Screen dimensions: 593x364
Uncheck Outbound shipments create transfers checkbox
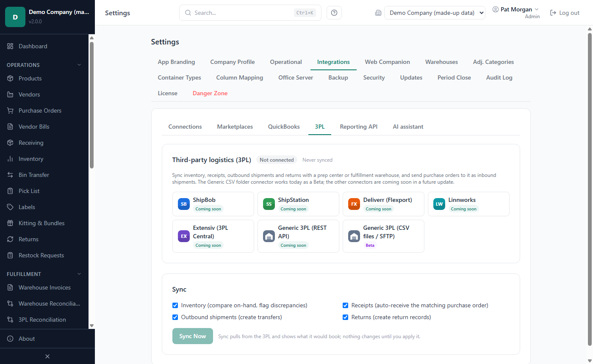[x=175, y=317]
